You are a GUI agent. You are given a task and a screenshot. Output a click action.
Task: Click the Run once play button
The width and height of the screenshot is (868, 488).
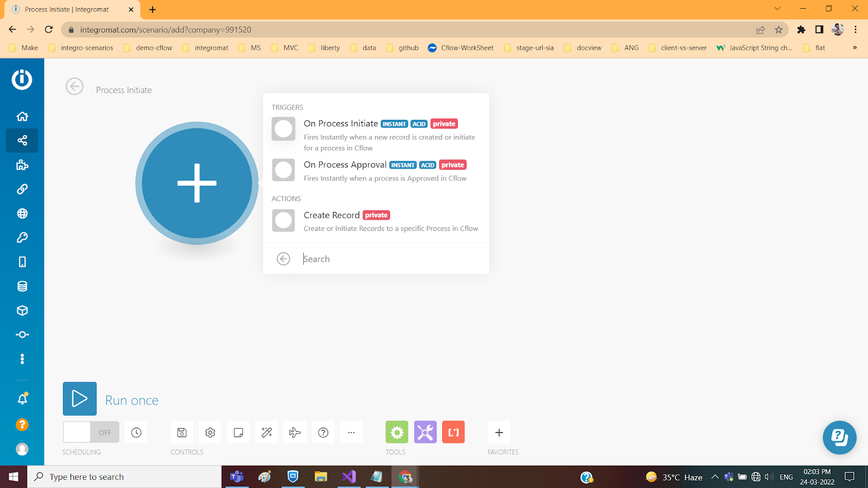pyautogui.click(x=80, y=399)
